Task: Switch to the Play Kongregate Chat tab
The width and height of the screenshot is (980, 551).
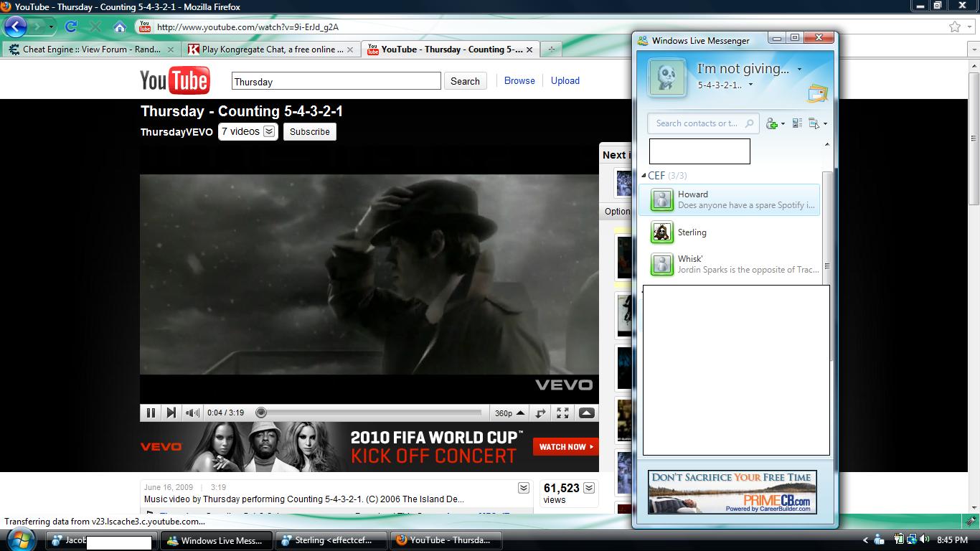Action: coord(270,50)
